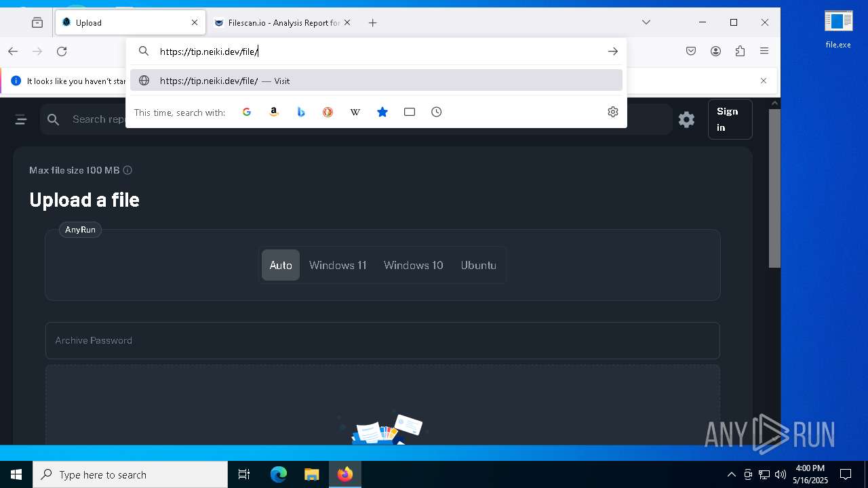Open the site settings gear
The width and height of the screenshot is (868, 488).
pyautogui.click(x=686, y=120)
